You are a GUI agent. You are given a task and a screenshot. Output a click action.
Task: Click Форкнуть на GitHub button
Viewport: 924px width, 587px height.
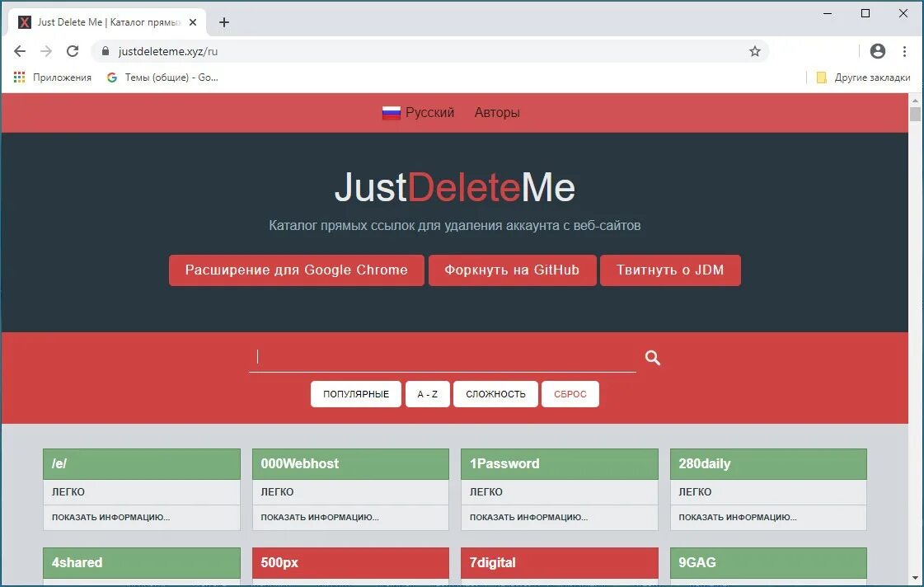(512, 270)
